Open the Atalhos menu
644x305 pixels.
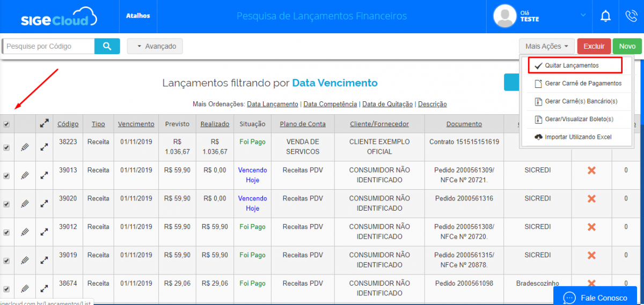[138, 16]
